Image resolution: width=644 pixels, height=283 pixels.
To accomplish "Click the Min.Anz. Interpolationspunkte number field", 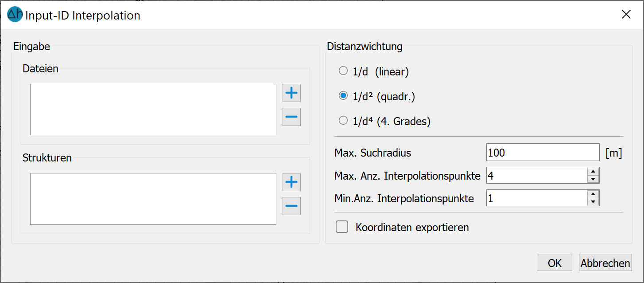I will [x=536, y=198].
